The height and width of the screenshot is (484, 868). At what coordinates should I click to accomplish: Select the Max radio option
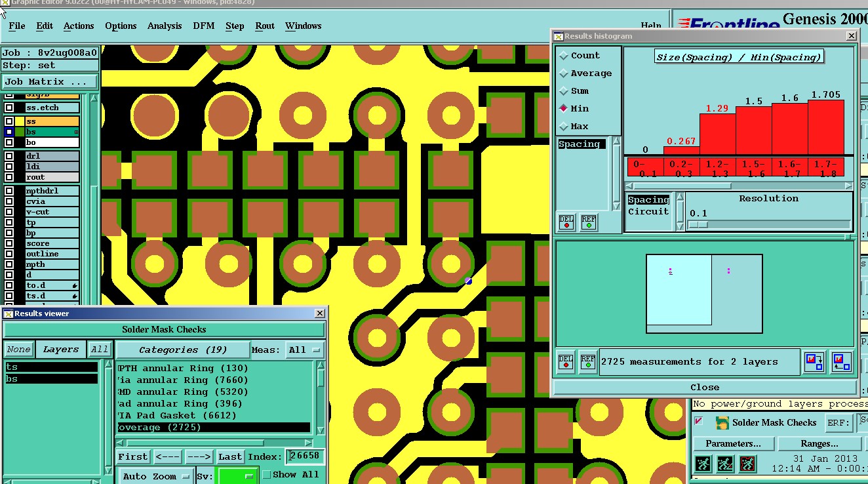pos(564,127)
